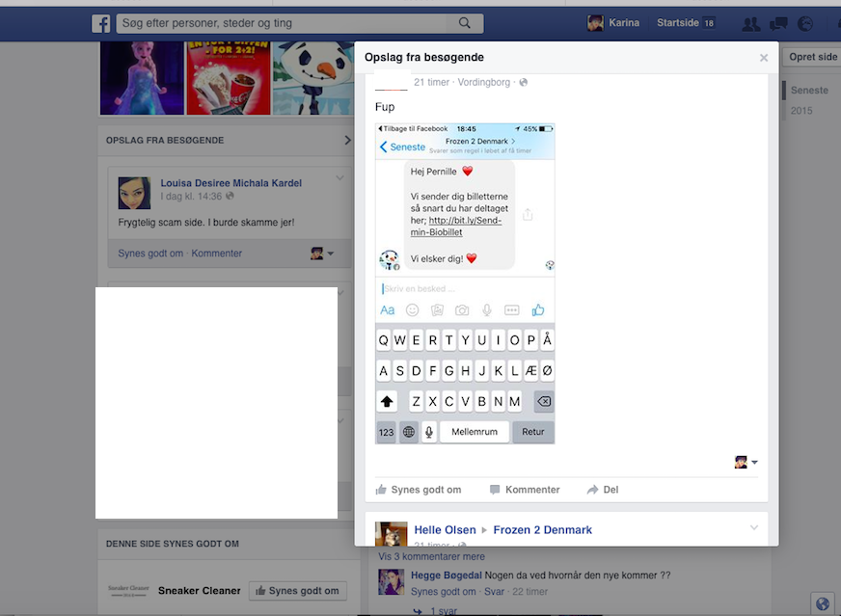Click Vis 3 kommentarer mere link

pyautogui.click(x=431, y=556)
